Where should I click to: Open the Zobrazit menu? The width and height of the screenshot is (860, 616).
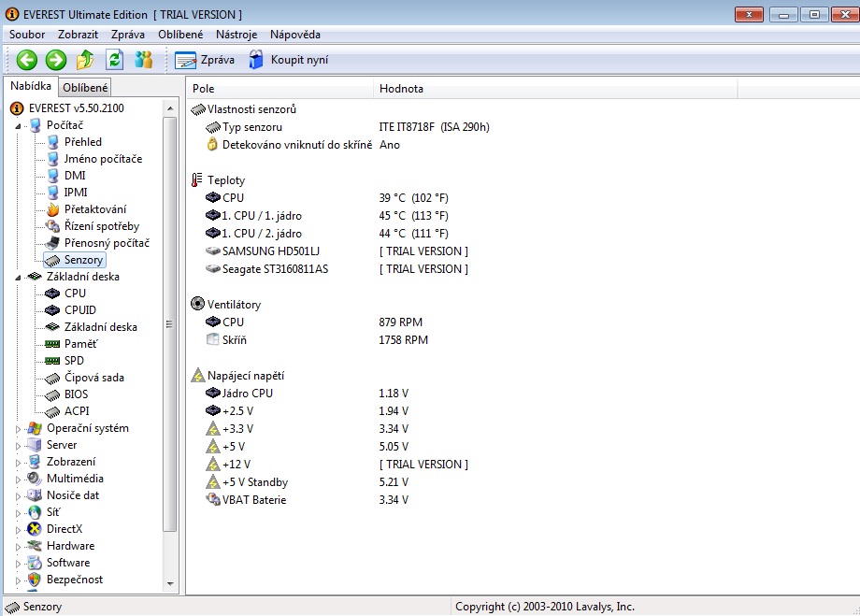click(x=78, y=35)
